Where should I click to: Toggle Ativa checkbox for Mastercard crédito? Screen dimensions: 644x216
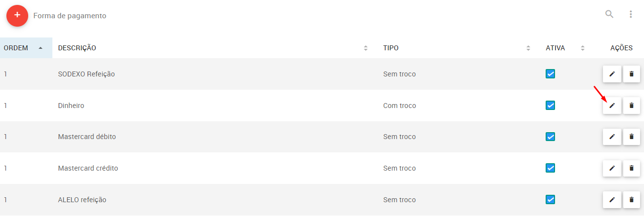coord(550,168)
